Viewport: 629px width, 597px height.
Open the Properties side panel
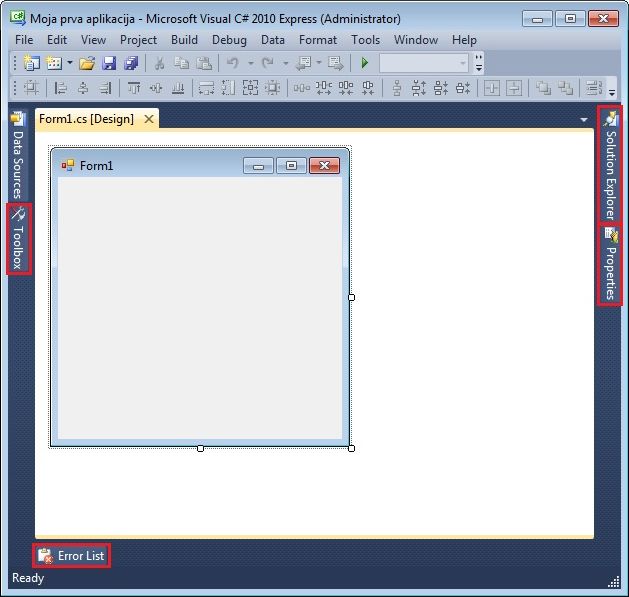(x=610, y=264)
